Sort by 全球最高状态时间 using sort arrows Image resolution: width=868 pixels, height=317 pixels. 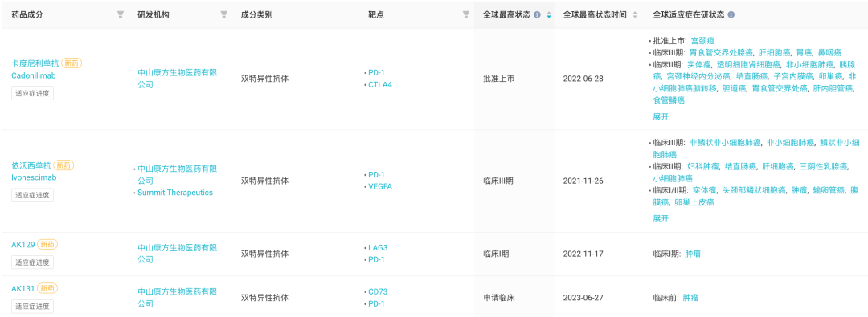coord(635,15)
